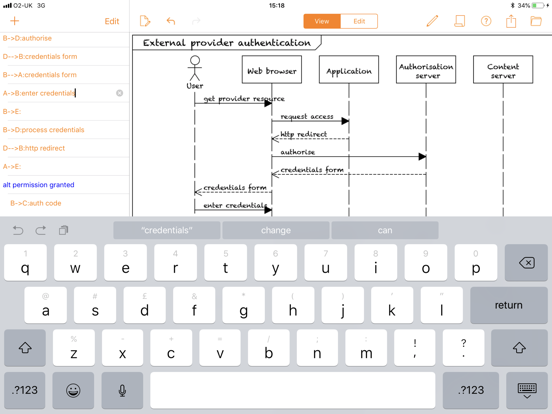Tap the Authorisation server participant box
The image size is (552, 414).
(x=426, y=69)
